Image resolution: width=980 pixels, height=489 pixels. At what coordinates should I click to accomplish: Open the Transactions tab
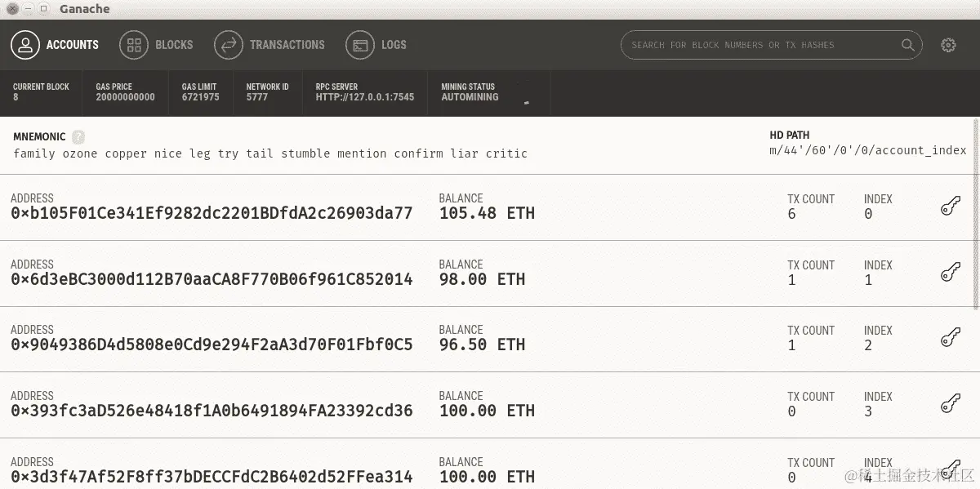click(x=269, y=45)
